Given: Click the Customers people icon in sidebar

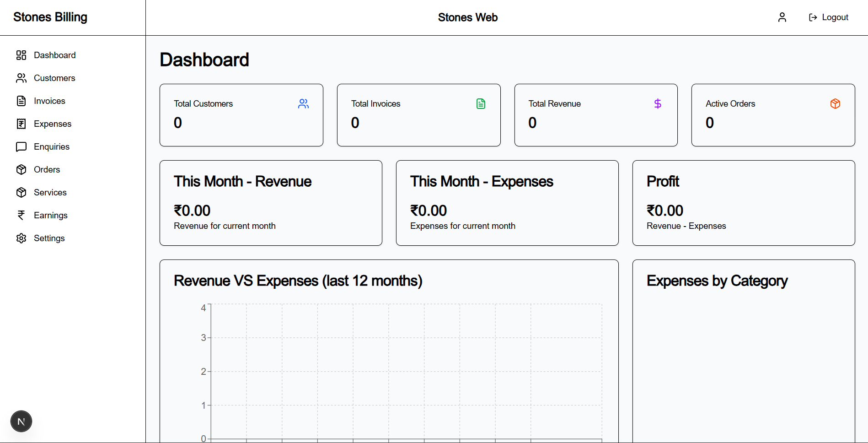Looking at the screenshot, I should [x=21, y=78].
